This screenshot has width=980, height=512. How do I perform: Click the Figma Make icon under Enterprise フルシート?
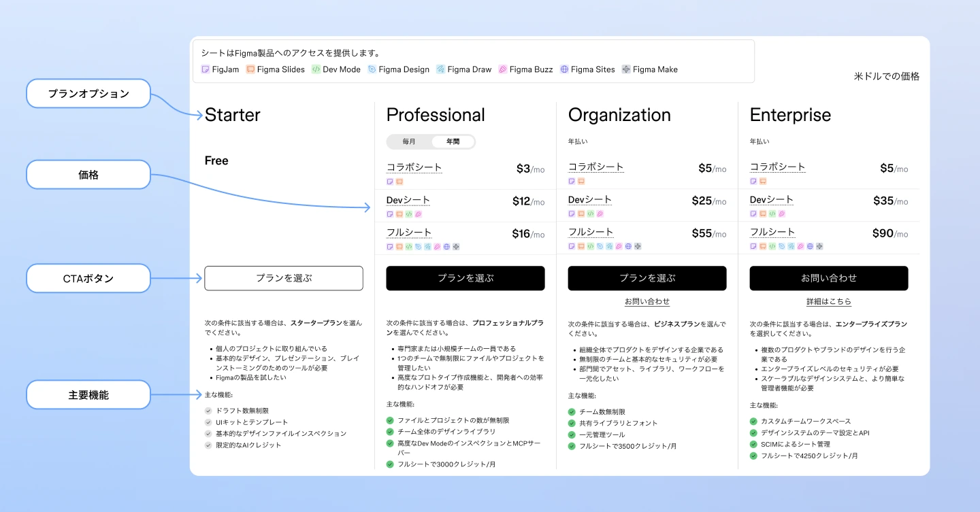(x=819, y=246)
